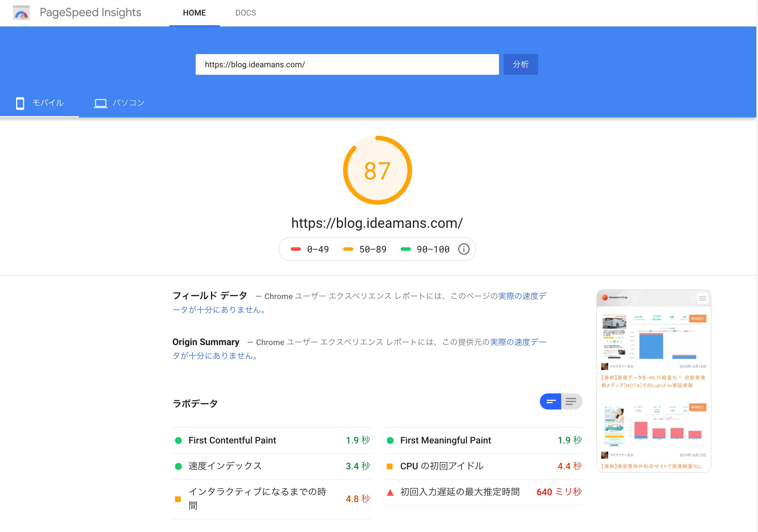Click the 640 ミリ秒 value
The width and height of the screenshot is (758, 532).
pyautogui.click(x=559, y=492)
